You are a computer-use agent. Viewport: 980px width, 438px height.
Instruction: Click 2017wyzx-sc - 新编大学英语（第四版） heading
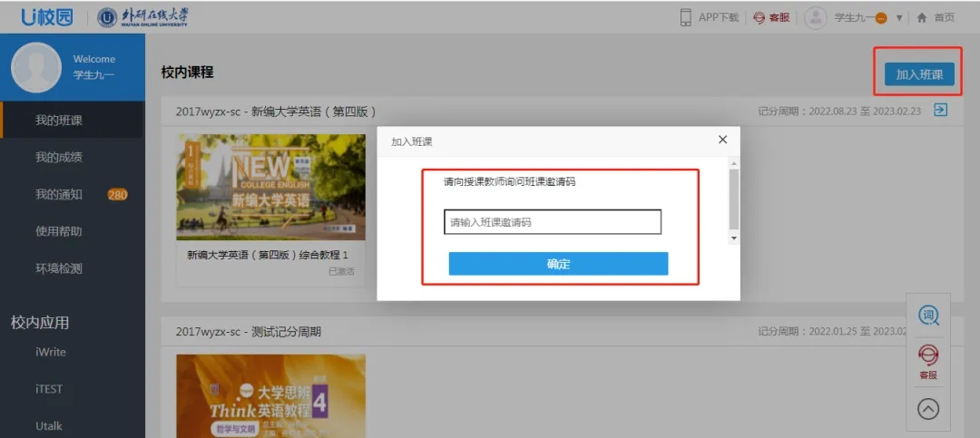[276, 112]
